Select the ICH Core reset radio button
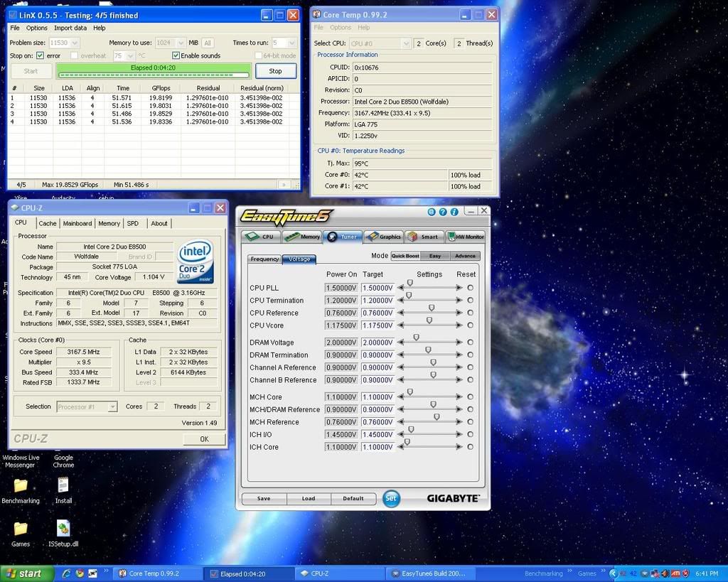 coord(471,447)
